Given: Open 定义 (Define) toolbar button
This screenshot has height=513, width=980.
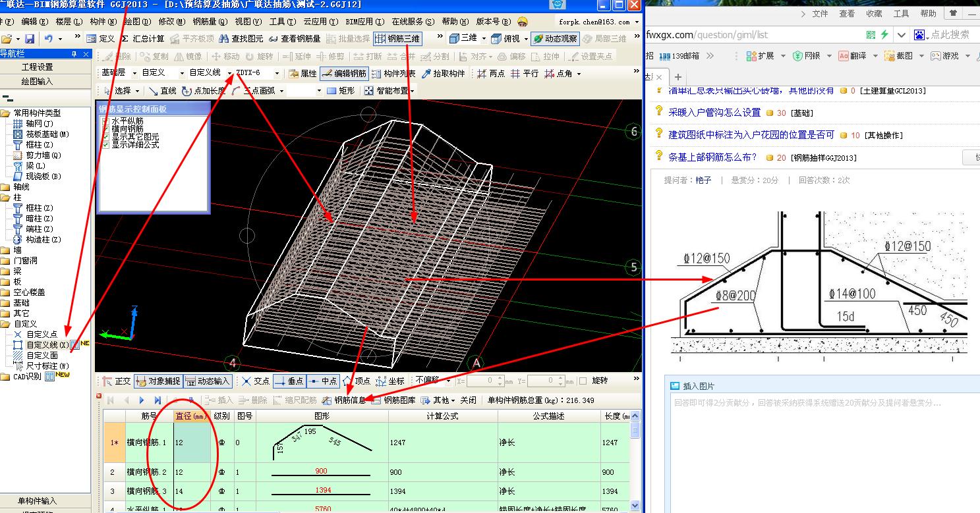Looking at the screenshot, I should coord(101,39).
